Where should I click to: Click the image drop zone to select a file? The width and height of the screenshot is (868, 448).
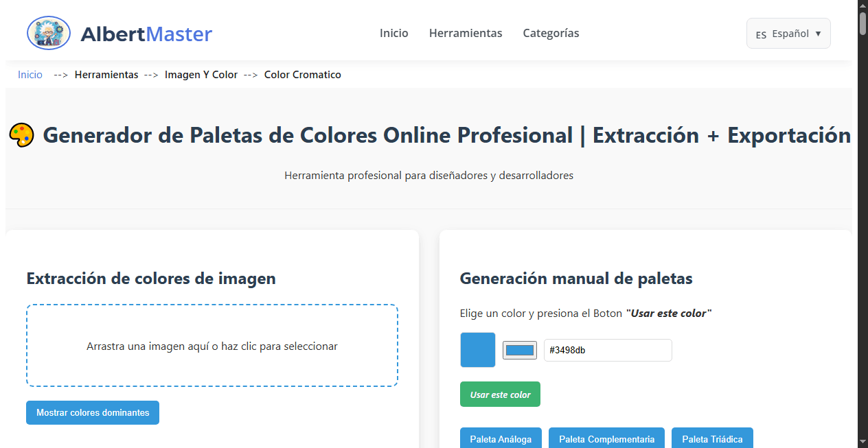click(212, 346)
